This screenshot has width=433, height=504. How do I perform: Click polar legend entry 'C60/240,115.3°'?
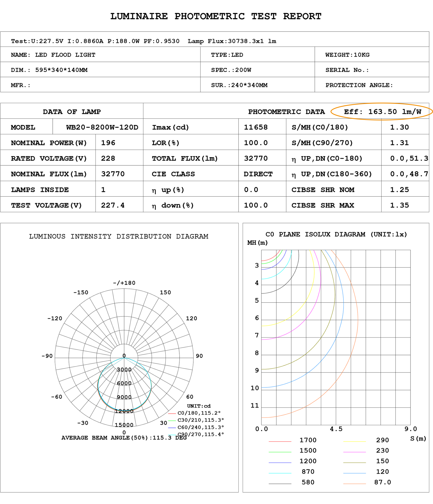(x=201, y=427)
